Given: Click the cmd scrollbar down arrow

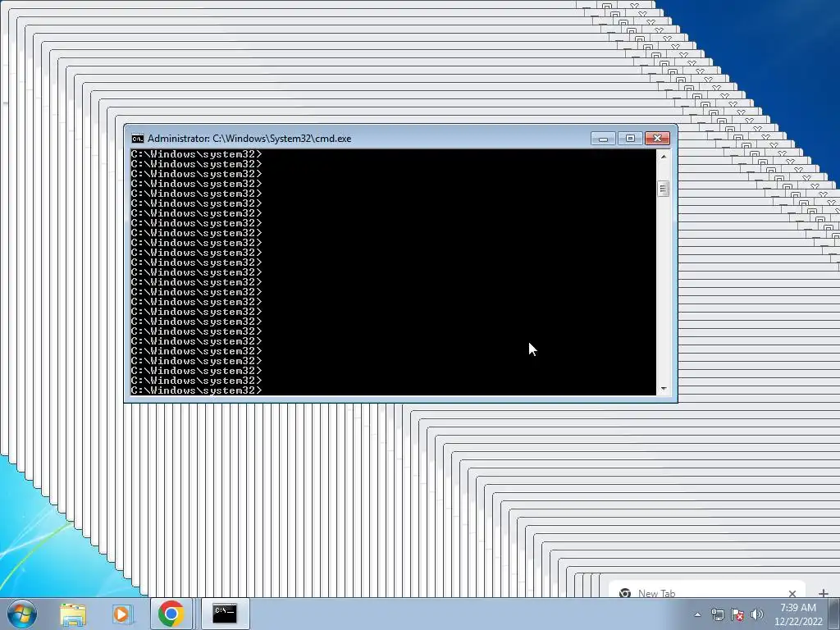Looking at the screenshot, I should pos(663,389).
